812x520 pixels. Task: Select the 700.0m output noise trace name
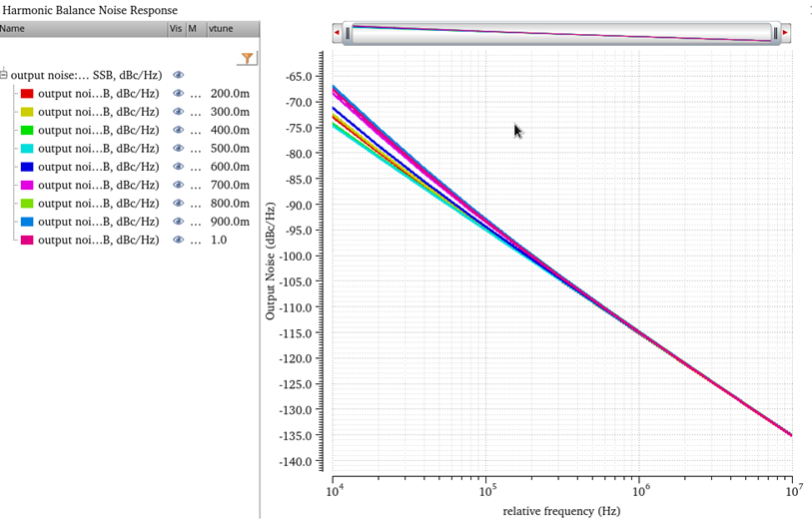click(x=98, y=185)
